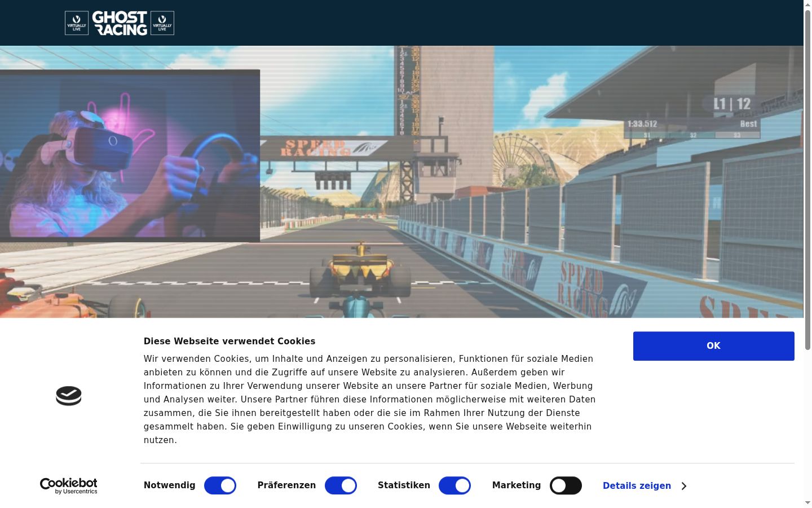
Task: Expand the Details zeigen chevron arrow
Action: pos(683,486)
